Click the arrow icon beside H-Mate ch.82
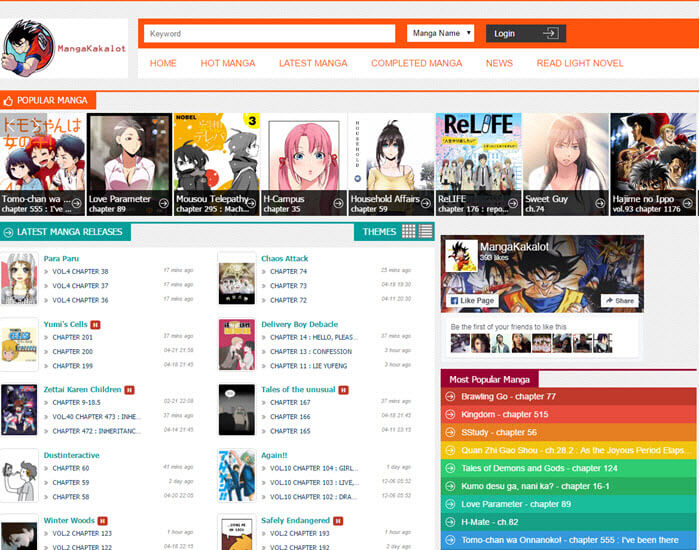 click(x=450, y=522)
